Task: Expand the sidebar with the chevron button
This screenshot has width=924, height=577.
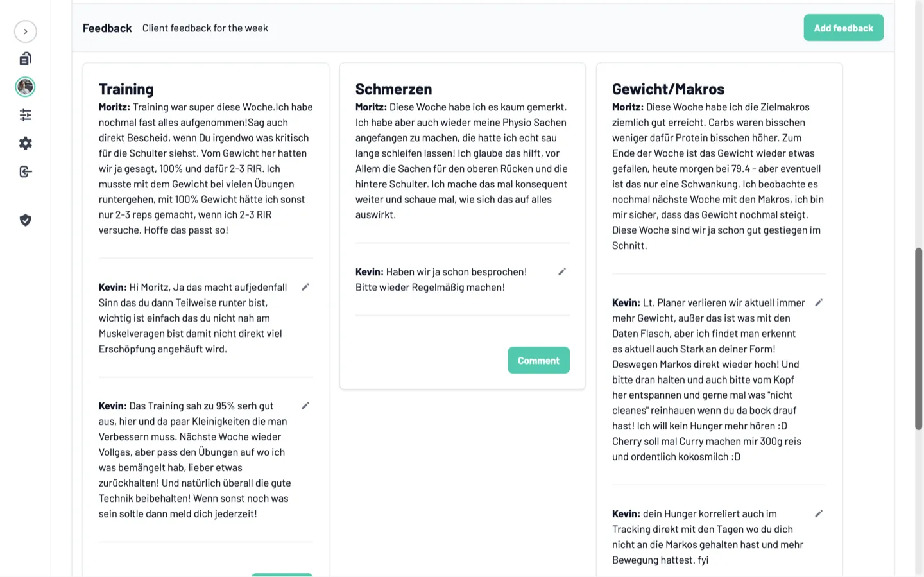Action: tap(26, 31)
